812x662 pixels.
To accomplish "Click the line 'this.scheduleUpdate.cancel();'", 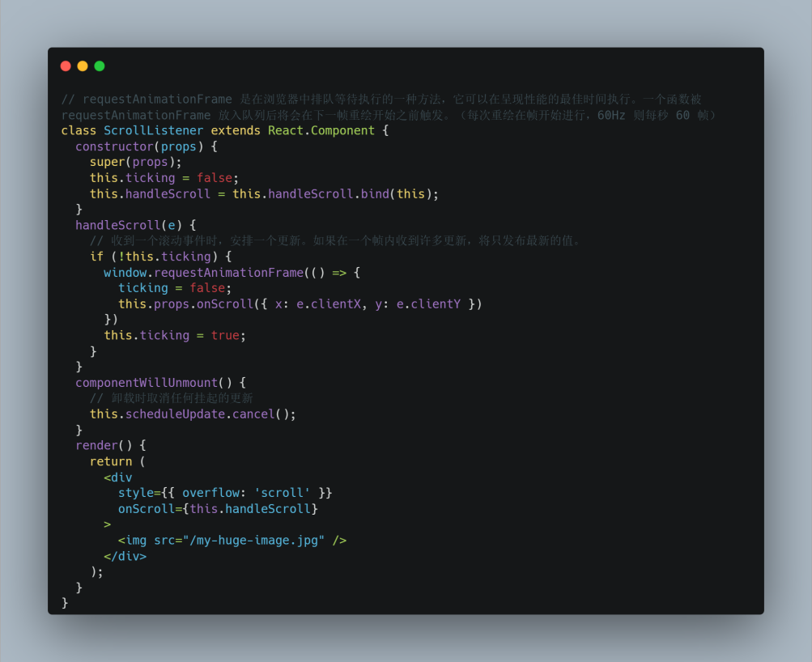I will (193, 414).
